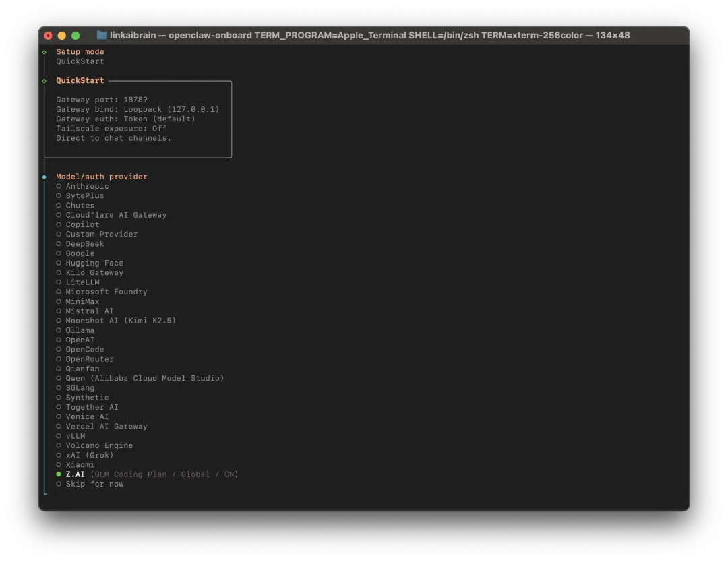
Task: Choose the Copilot provider option
Action: (x=78, y=224)
